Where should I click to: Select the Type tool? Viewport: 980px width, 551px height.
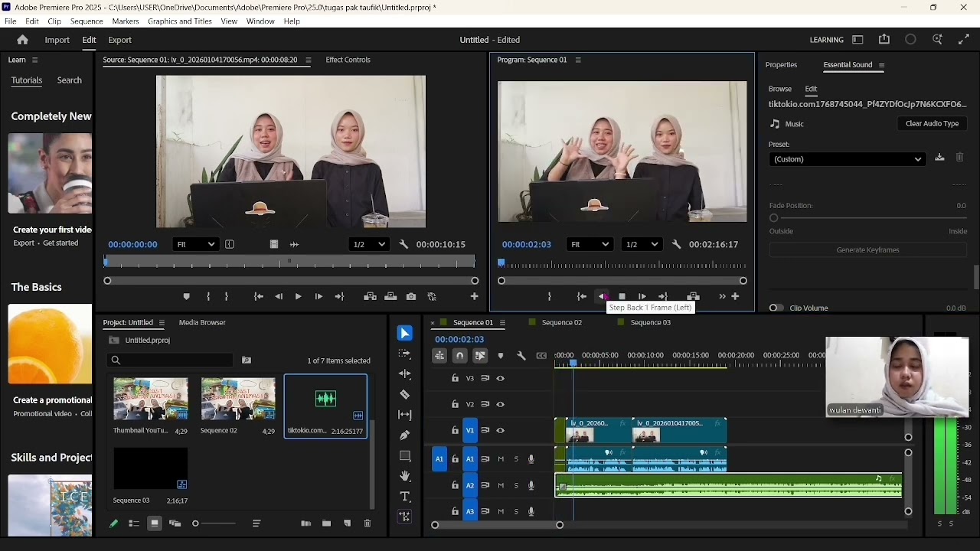[405, 497]
